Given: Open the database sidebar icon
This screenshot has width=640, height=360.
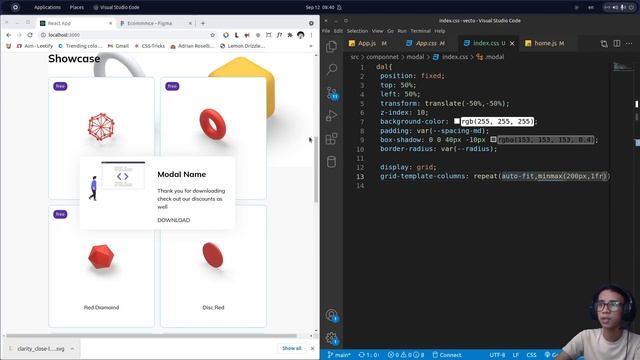Looking at the screenshot, I should [331, 162].
